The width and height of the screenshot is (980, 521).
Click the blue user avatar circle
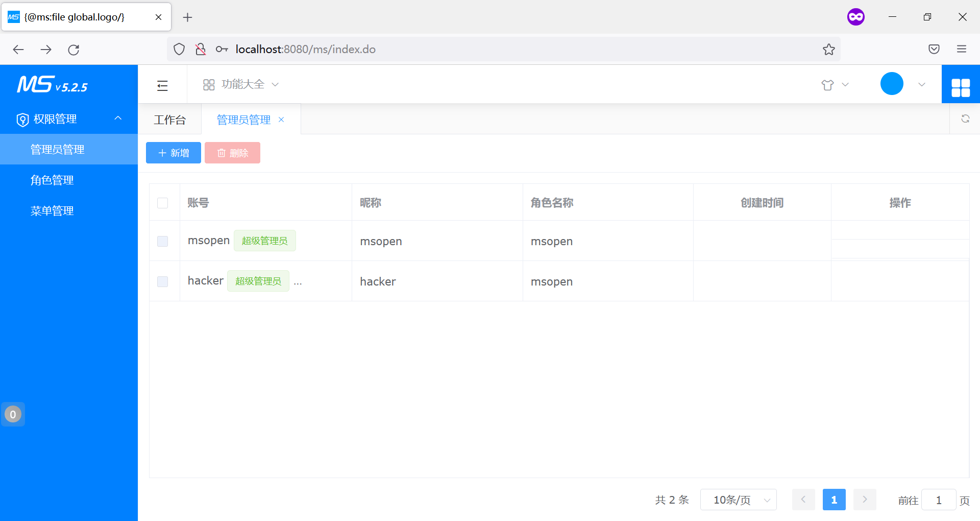(891, 84)
